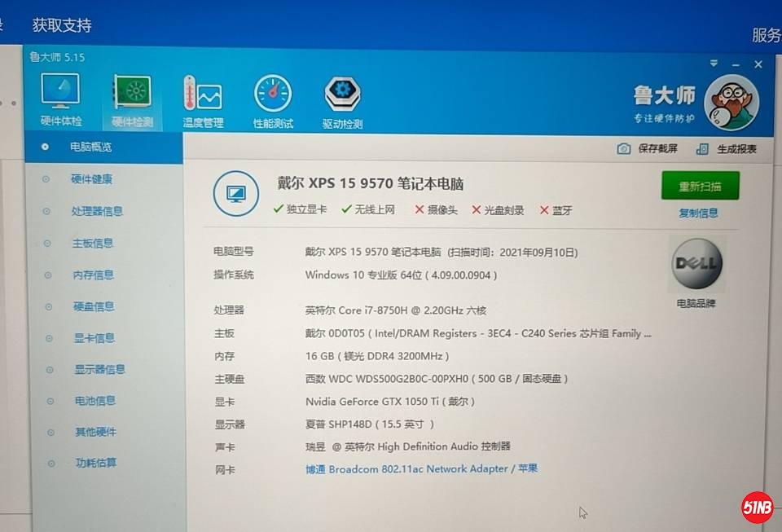Image resolution: width=782 pixels, height=532 pixels.
Task: Open the 温度管理 temperature management icon
Action: (x=203, y=95)
